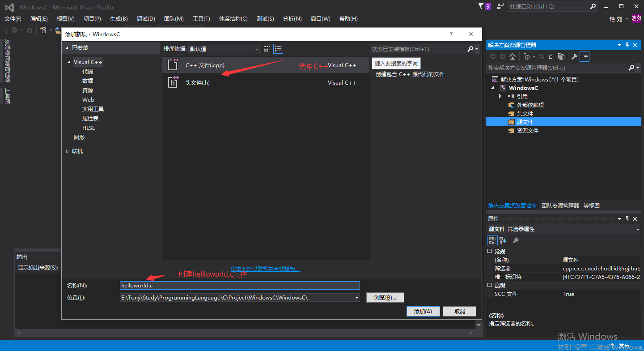This screenshot has height=351, width=644.
Task: Click property pages wrench in Properties panel
Action: click(516, 240)
